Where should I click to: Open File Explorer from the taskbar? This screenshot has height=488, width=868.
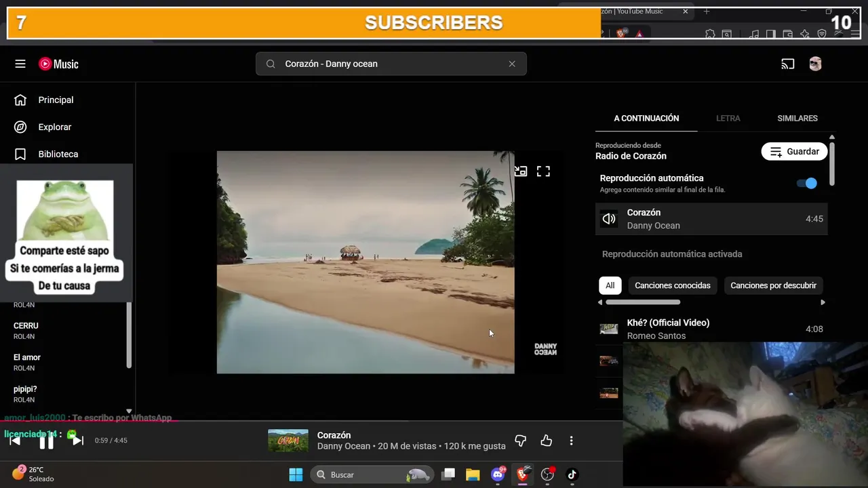coord(473,474)
